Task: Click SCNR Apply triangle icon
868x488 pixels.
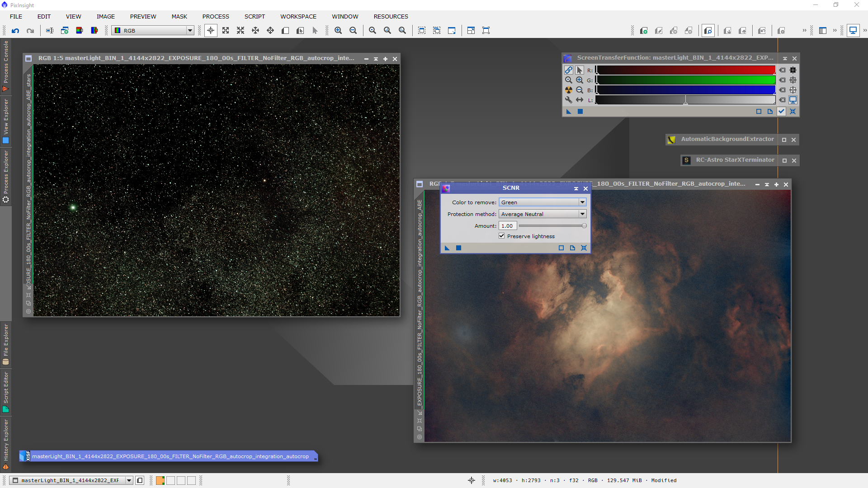Action: 447,248
